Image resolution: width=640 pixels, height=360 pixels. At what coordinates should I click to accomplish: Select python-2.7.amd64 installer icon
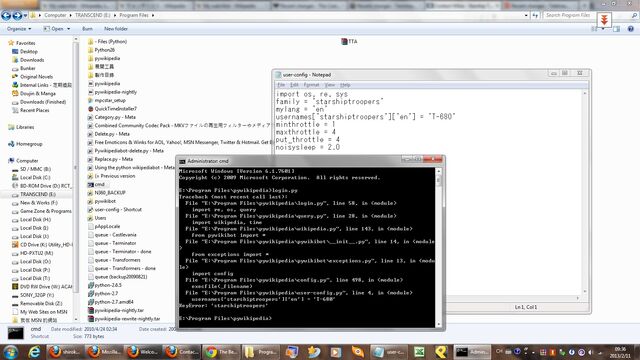(x=91, y=302)
